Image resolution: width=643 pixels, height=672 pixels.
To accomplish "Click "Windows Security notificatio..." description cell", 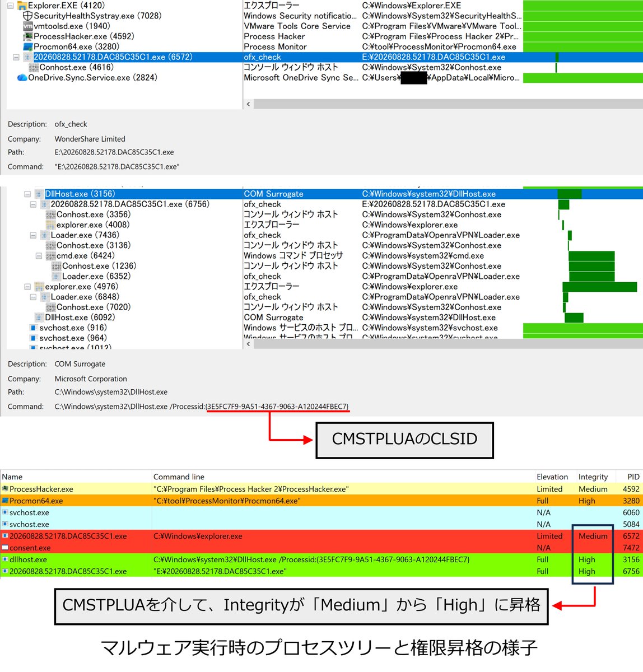I will [x=300, y=16].
